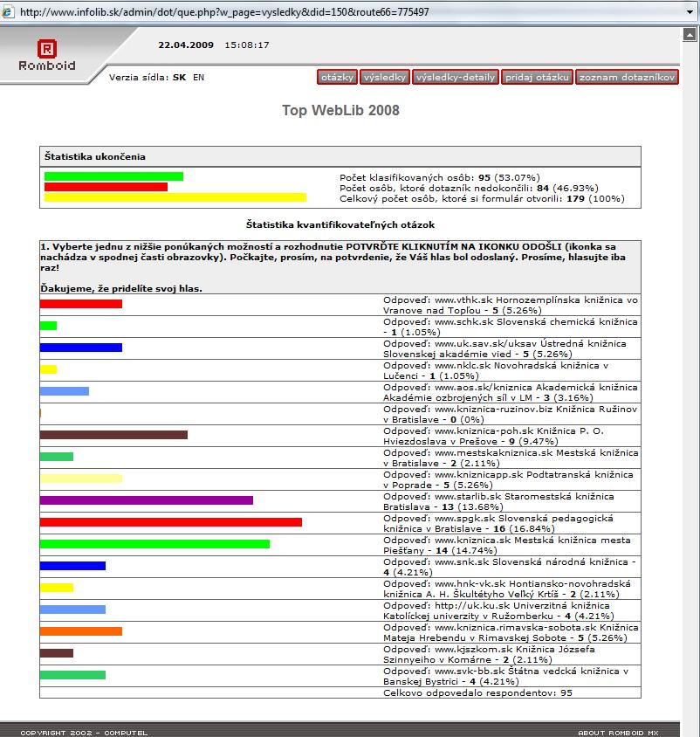Click the COPYRIGHT 2002 - COMPUTEL footer text
The height and width of the screenshot is (737, 700).
point(84,733)
